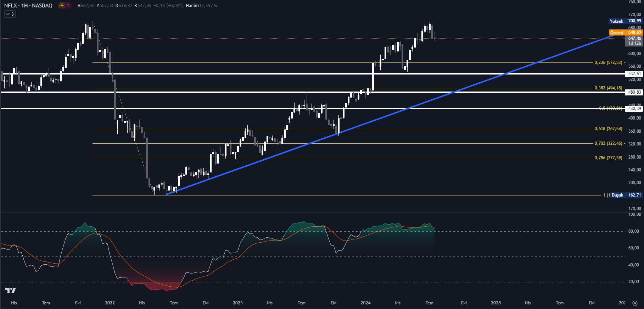This screenshot has height=309, width=644.
Task: Click the Düşük 162,71 price label
Action: click(626, 195)
